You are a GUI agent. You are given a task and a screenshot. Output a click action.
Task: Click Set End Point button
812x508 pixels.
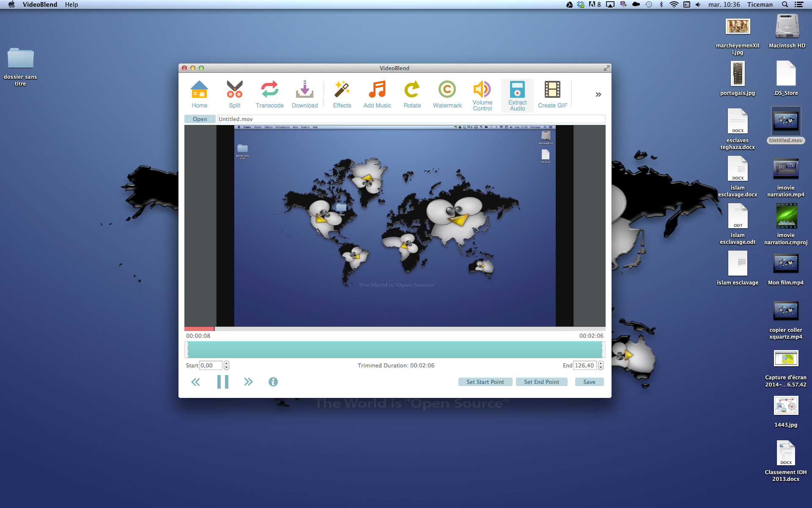(x=541, y=382)
